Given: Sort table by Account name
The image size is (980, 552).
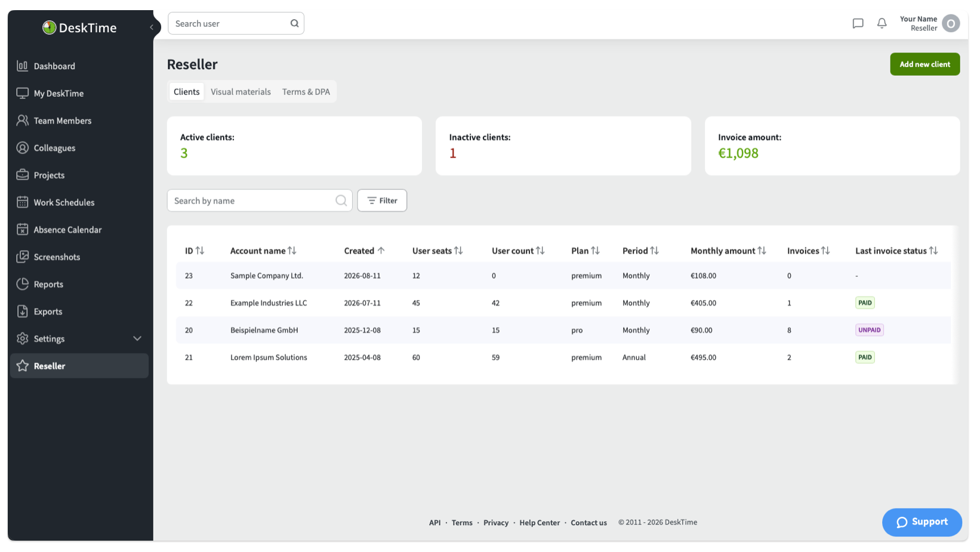Looking at the screenshot, I should pyautogui.click(x=263, y=251).
